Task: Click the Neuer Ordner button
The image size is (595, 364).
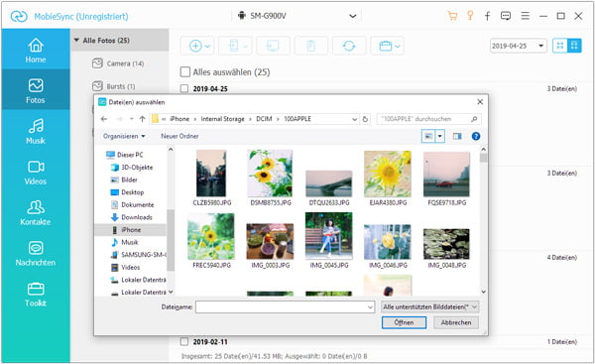Action: pos(179,136)
